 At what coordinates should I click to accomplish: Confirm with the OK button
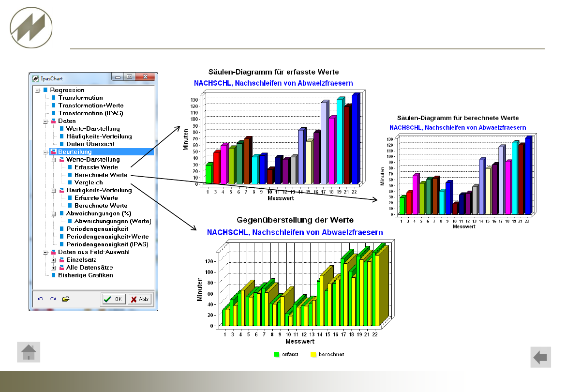113,299
